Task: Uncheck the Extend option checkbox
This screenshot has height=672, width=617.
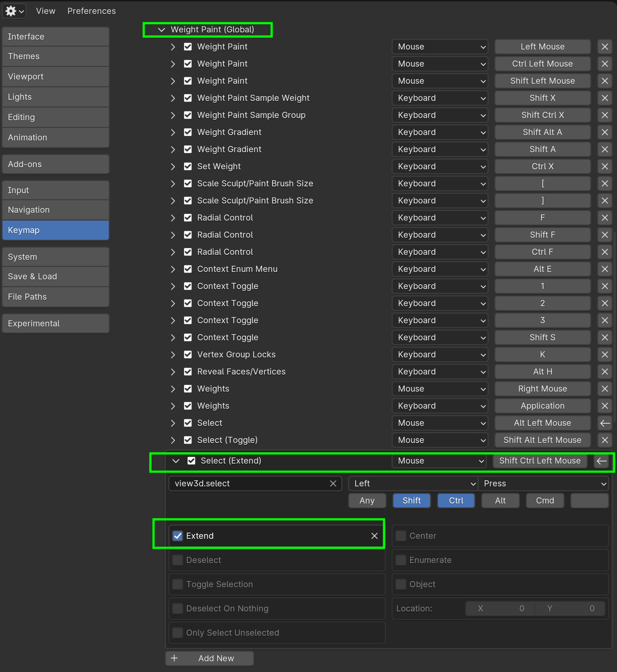Action: point(178,536)
